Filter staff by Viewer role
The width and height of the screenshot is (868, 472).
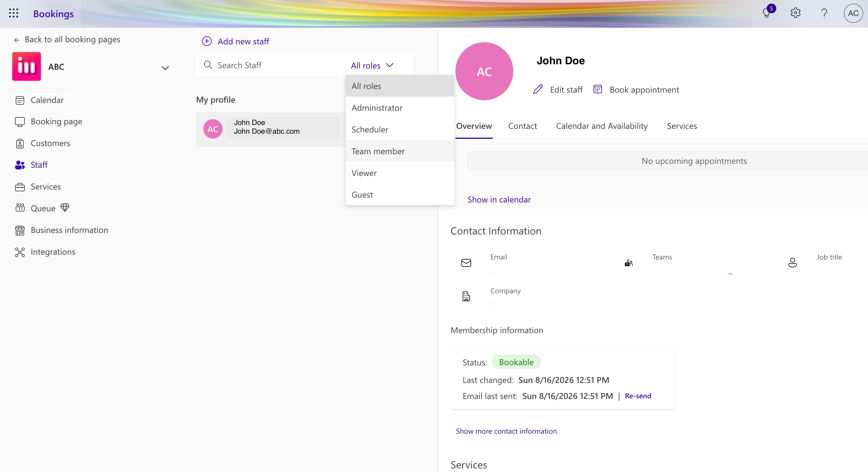pyautogui.click(x=400, y=173)
